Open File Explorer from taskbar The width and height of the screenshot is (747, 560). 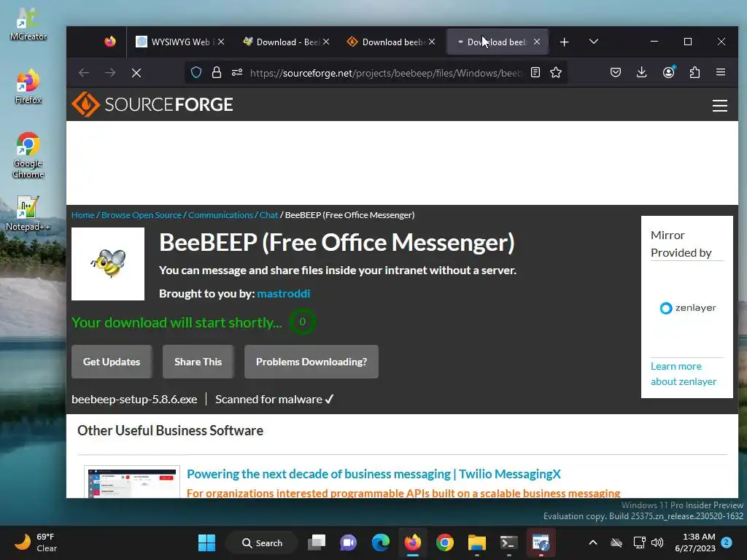click(476, 542)
